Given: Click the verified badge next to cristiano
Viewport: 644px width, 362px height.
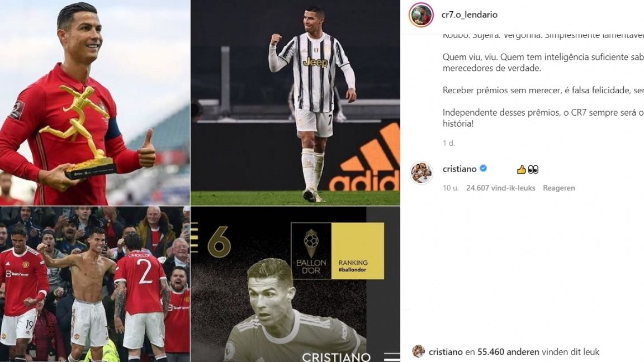Looking at the screenshot, I should [x=484, y=168].
